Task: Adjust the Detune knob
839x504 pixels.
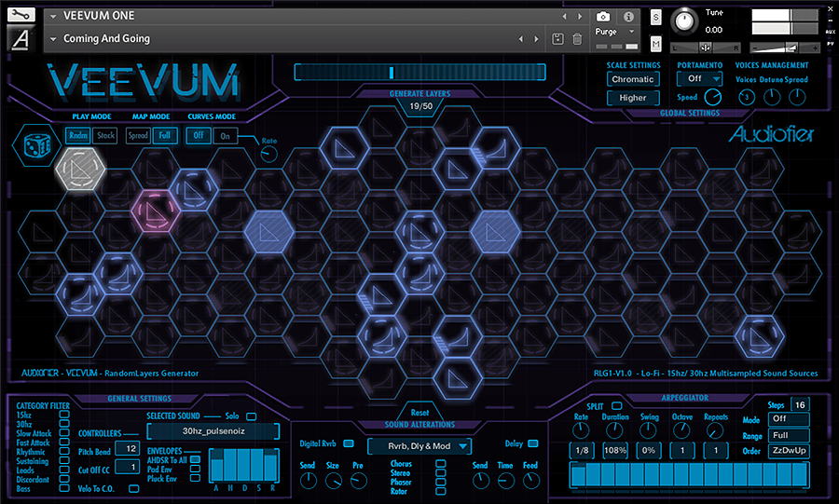Action: 772,97
